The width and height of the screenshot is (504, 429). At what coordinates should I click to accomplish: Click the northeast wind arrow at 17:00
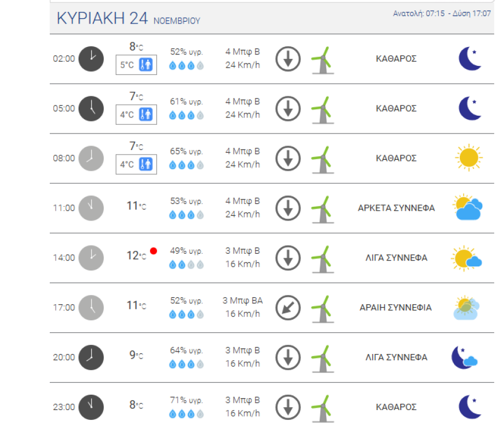tap(288, 308)
